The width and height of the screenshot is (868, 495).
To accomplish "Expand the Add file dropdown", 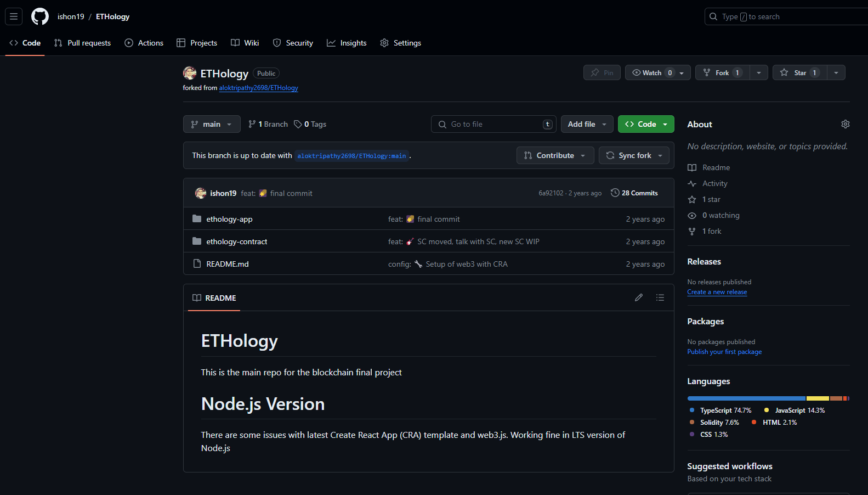I will (587, 124).
